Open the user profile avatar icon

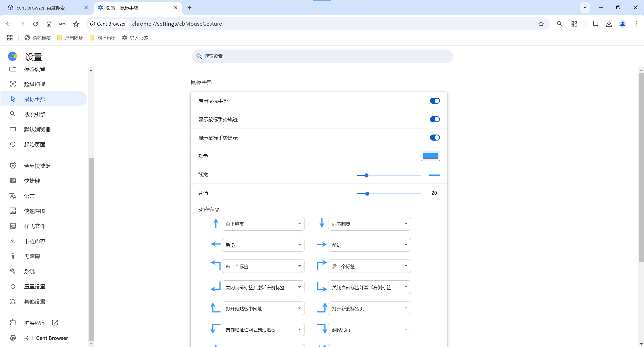(x=622, y=24)
